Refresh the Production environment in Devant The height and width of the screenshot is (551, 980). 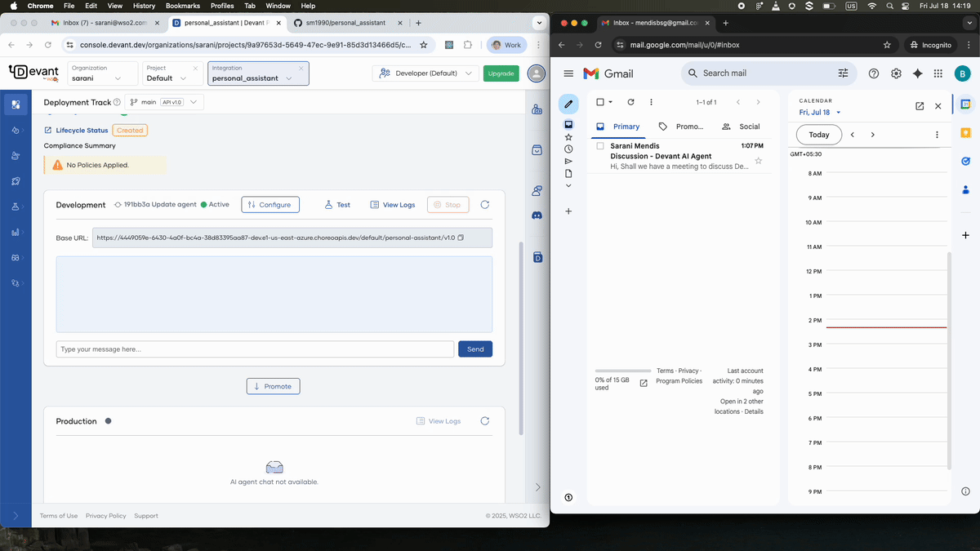[485, 421]
